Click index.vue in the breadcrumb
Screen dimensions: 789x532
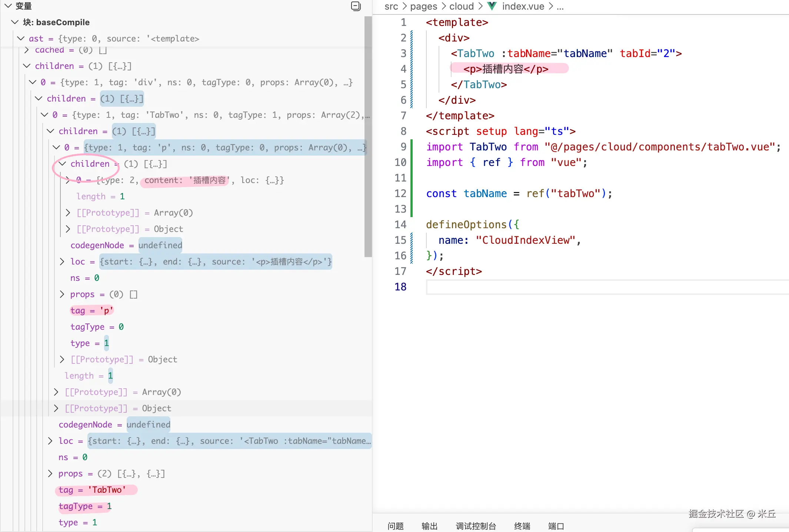point(523,6)
